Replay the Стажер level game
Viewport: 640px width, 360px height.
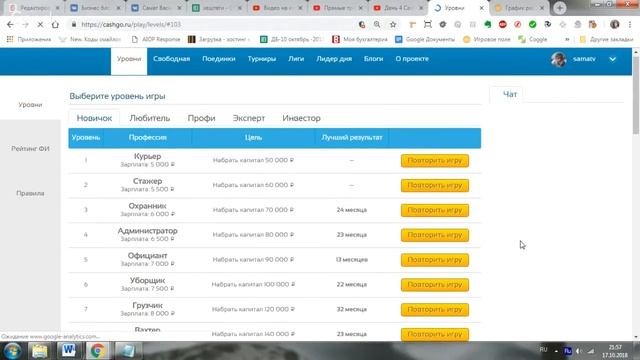pyautogui.click(x=435, y=185)
